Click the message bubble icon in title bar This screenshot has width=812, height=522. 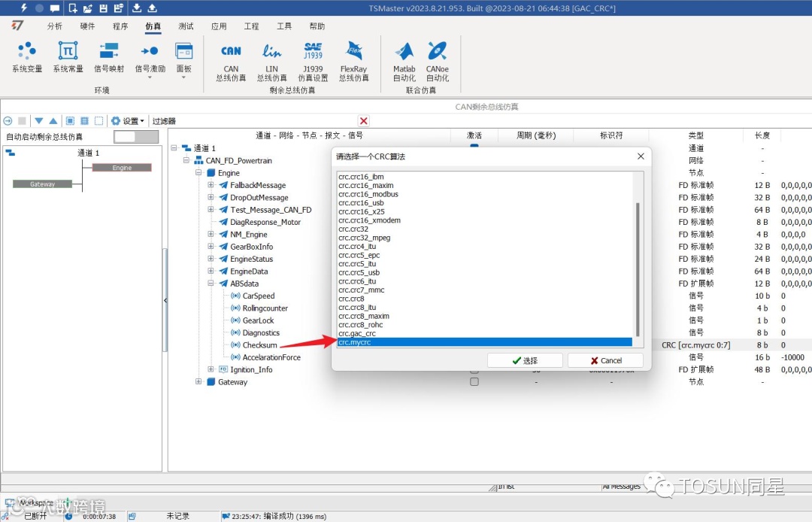[54, 8]
